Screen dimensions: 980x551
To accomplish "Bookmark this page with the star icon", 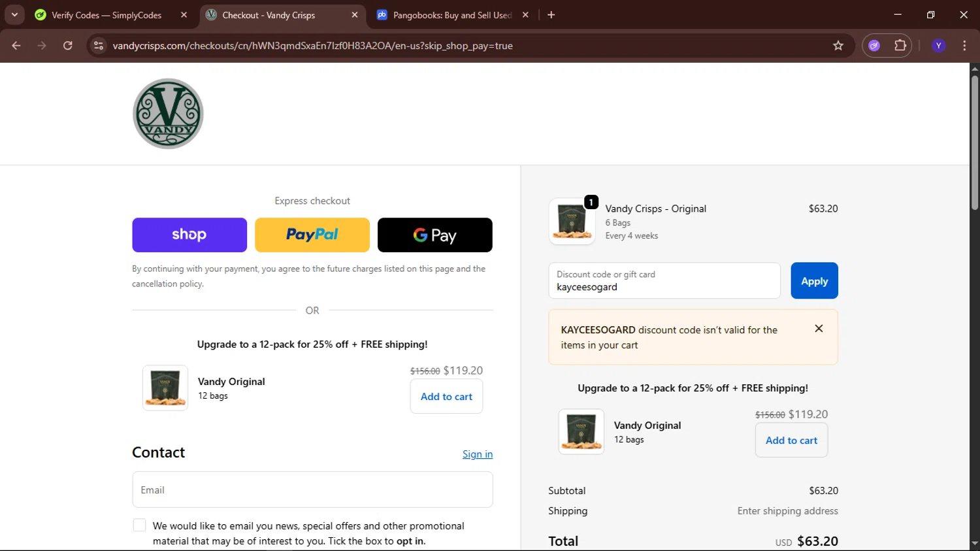I will point(838,46).
